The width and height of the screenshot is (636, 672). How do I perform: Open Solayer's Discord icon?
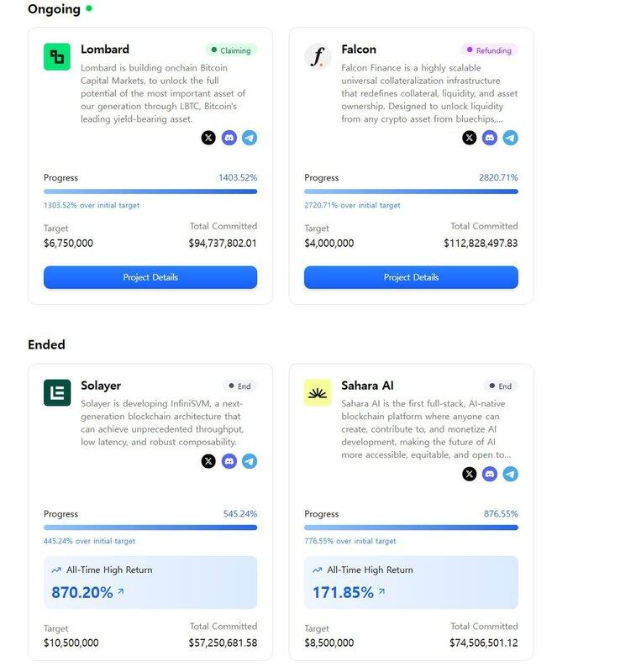coord(229,461)
